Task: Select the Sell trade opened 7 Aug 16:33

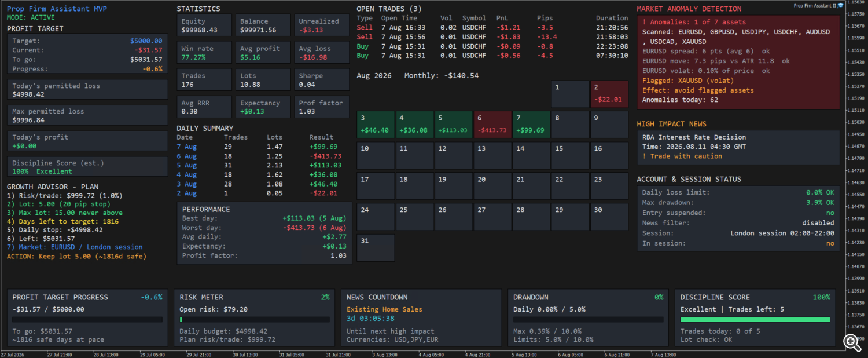Action: [x=492, y=27]
